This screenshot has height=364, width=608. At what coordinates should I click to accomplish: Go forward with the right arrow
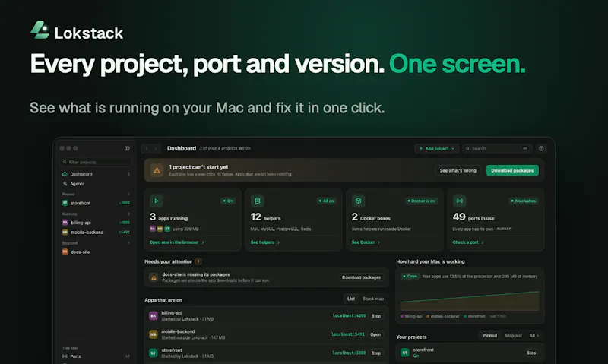coord(156,148)
